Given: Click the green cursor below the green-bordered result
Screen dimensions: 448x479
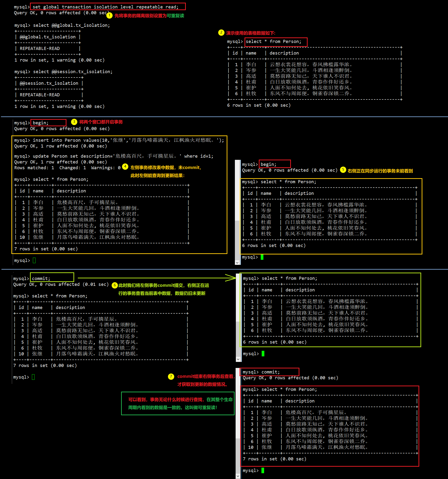Looking at the screenshot, I should pyautogui.click(x=263, y=353).
